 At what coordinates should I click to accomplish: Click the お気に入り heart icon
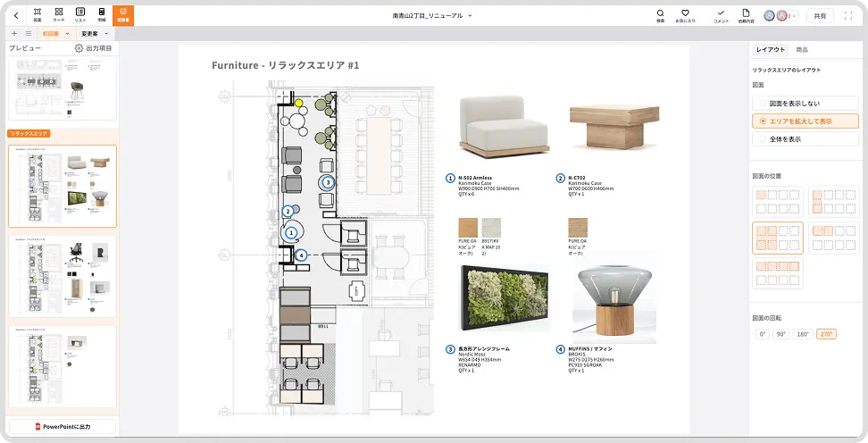point(685,14)
